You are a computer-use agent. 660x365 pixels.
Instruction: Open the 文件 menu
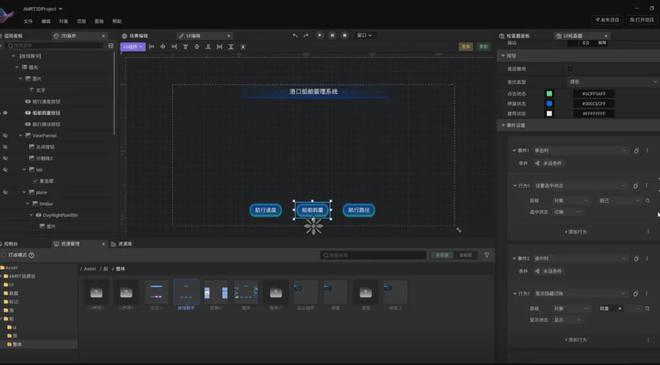click(x=28, y=21)
